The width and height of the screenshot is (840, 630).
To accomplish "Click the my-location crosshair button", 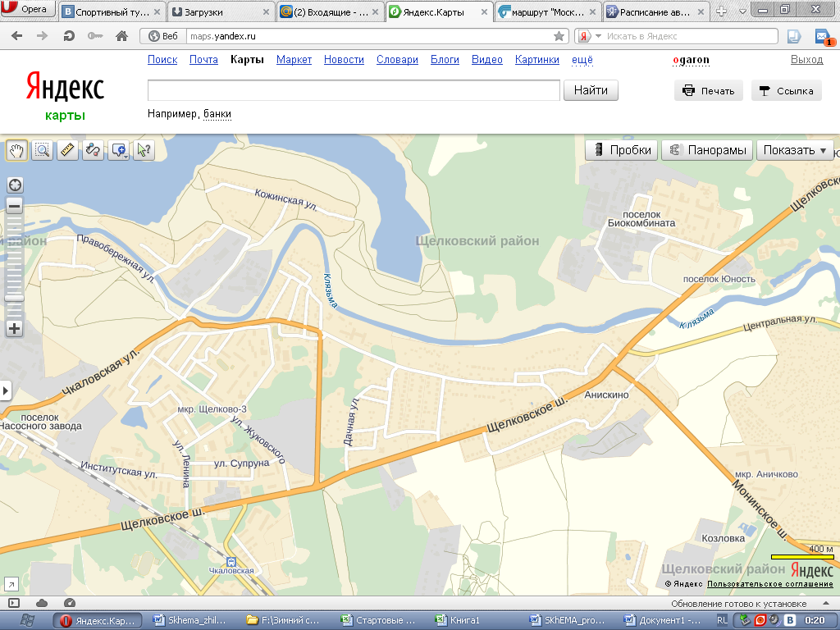I will coord(15,185).
